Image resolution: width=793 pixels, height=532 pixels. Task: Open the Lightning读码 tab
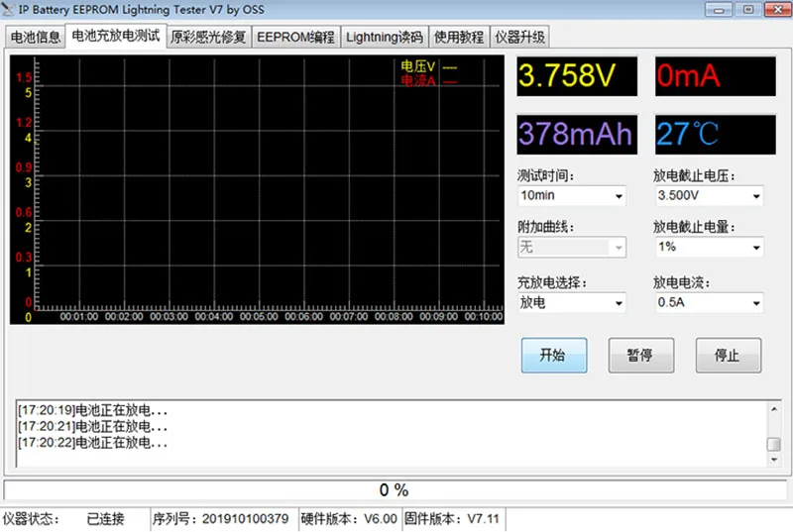(x=385, y=37)
